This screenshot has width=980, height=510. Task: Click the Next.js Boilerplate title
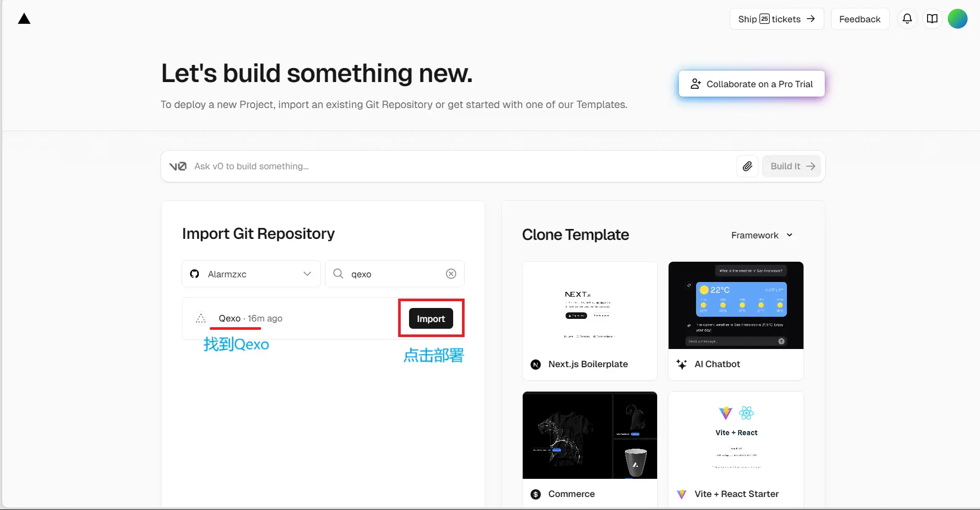(x=588, y=364)
